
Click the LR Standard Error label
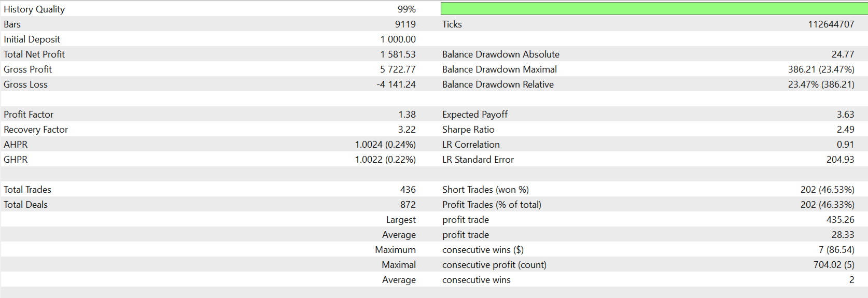coord(478,160)
